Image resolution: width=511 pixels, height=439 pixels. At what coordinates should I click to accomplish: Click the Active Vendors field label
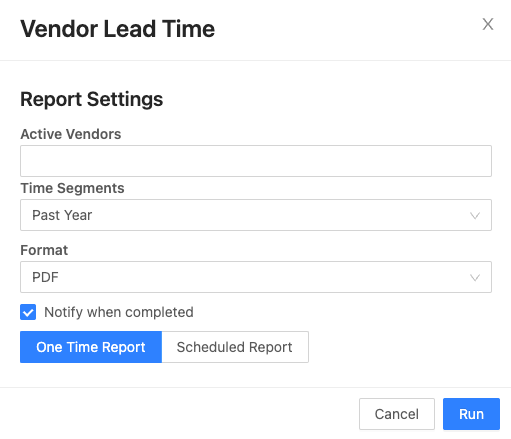(71, 134)
